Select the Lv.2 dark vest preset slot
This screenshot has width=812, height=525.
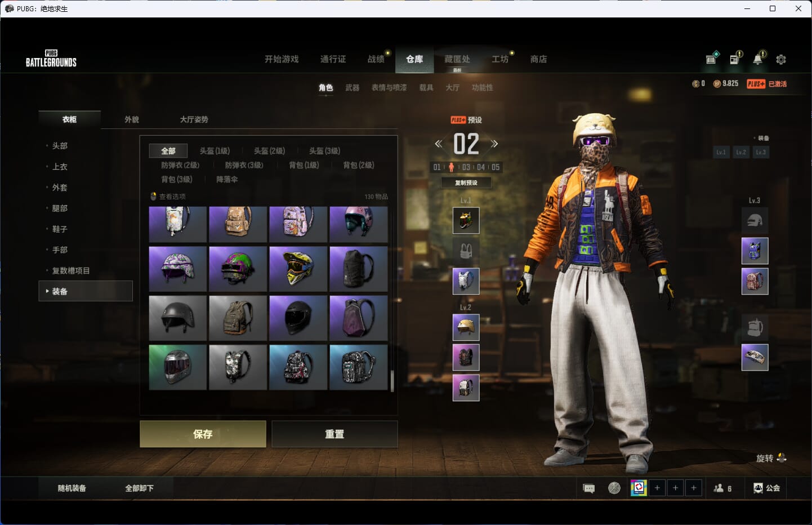click(466, 357)
